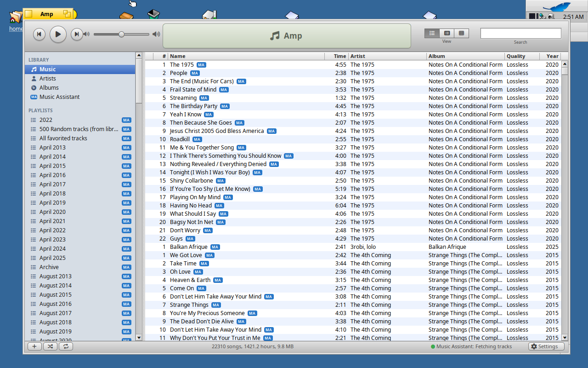Viewport: 588px width, 368px height.
Task: Start playback with the Play button
Action: click(58, 34)
